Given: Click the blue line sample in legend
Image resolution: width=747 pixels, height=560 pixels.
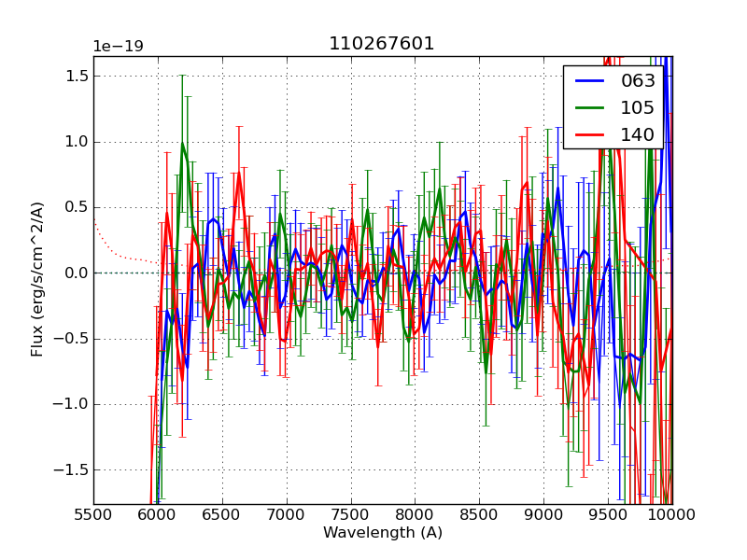Looking at the screenshot, I should (588, 81).
